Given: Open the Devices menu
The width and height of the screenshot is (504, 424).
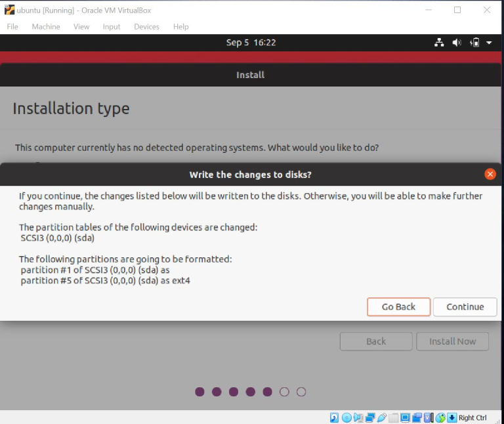Looking at the screenshot, I should point(146,27).
